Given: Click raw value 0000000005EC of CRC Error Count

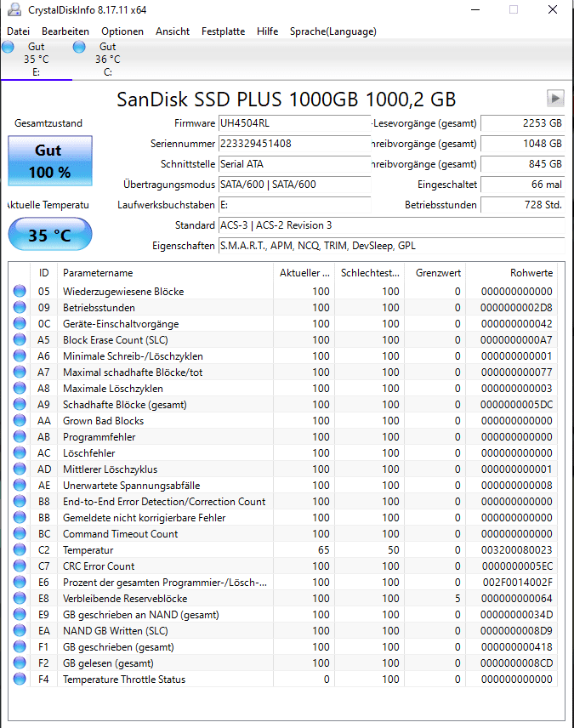Looking at the screenshot, I should coord(517,566).
